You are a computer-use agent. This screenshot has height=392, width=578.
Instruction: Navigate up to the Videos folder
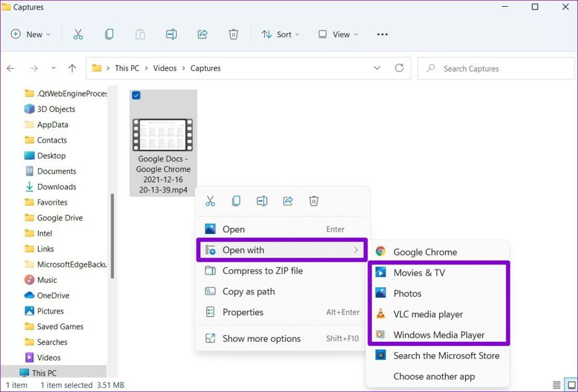pyautogui.click(x=72, y=68)
